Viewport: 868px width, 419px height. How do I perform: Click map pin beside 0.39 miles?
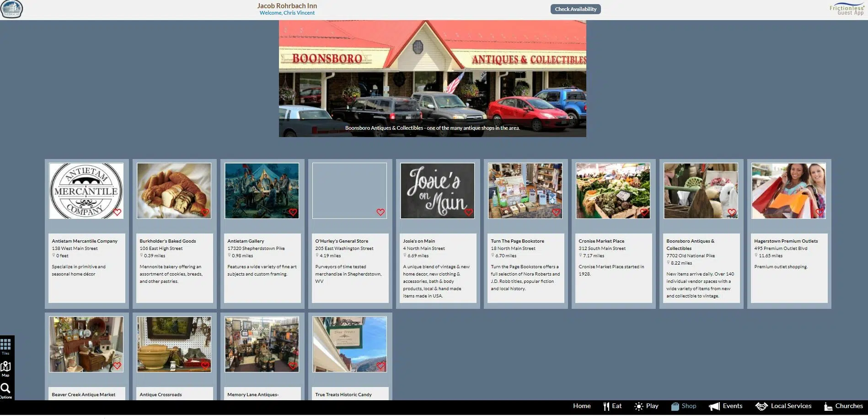pyautogui.click(x=141, y=255)
